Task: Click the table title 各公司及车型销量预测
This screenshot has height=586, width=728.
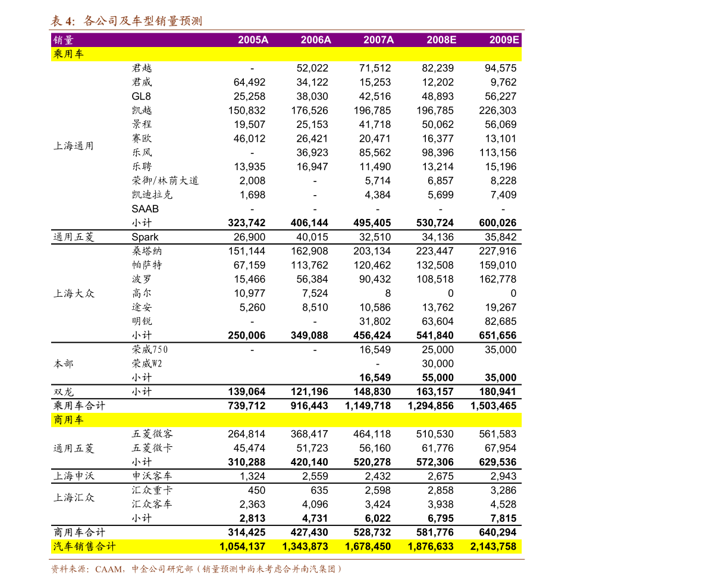Action: point(143,21)
